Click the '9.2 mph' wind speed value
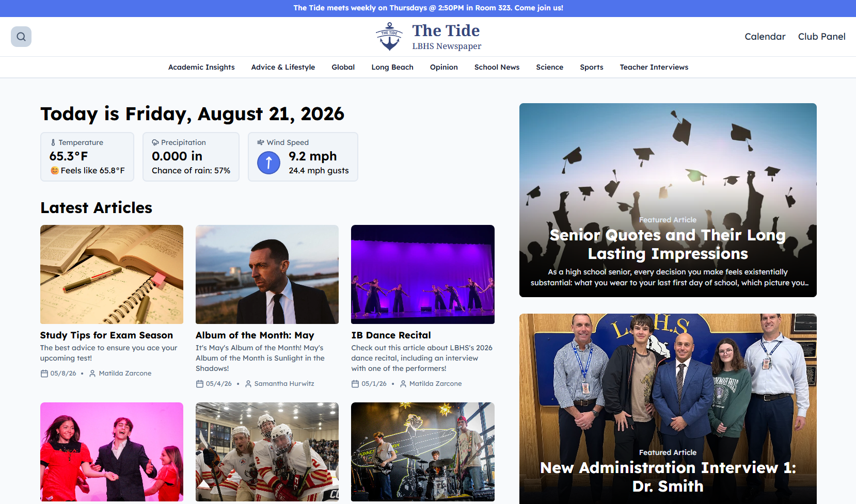Viewport: 856px width, 504px height. [313, 156]
